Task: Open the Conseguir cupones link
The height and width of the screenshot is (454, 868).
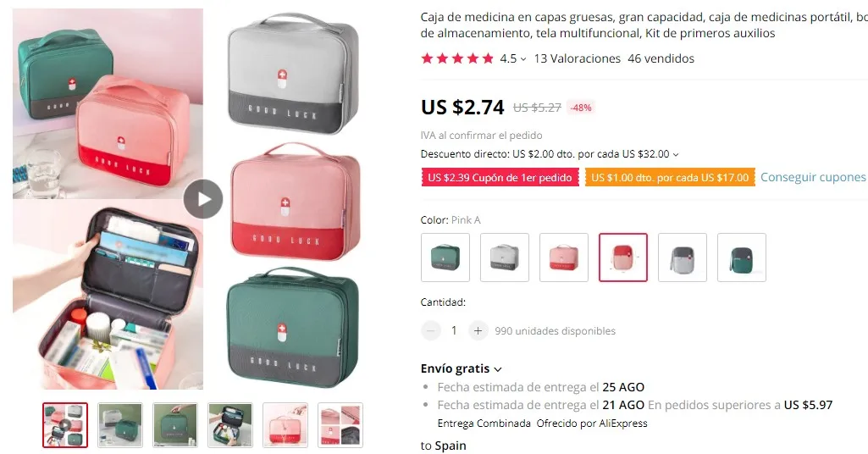Action: tap(813, 177)
